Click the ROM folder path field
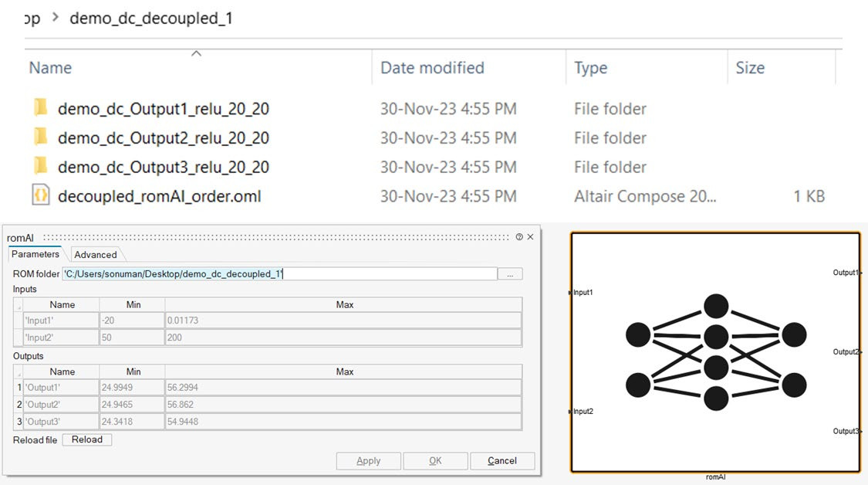Viewport: 868px width, 485px height. tap(279, 274)
